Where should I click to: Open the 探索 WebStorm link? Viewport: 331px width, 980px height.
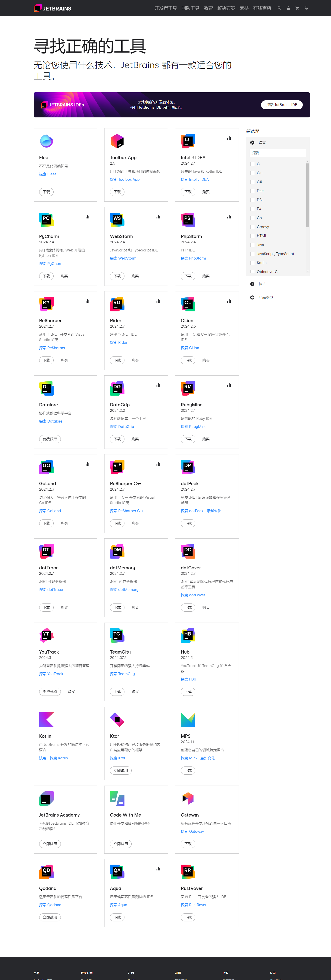click(x=123, y=258)
